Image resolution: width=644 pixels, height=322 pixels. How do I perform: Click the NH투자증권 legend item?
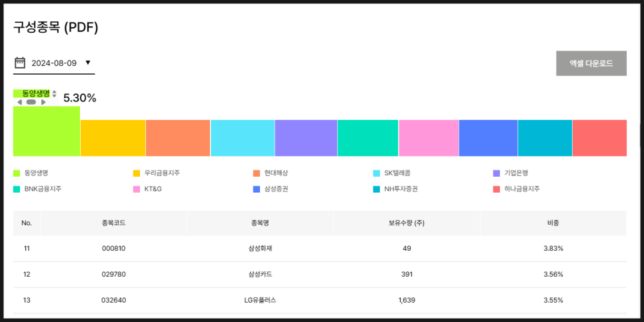[x=400, y=189]
